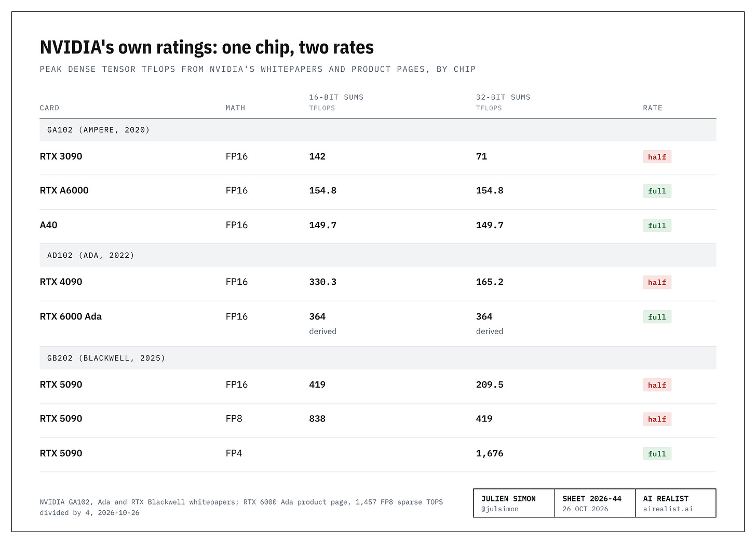
Task: Click the GB202 (Blackwell, 2025) group header
Action: tap(378, 358)
